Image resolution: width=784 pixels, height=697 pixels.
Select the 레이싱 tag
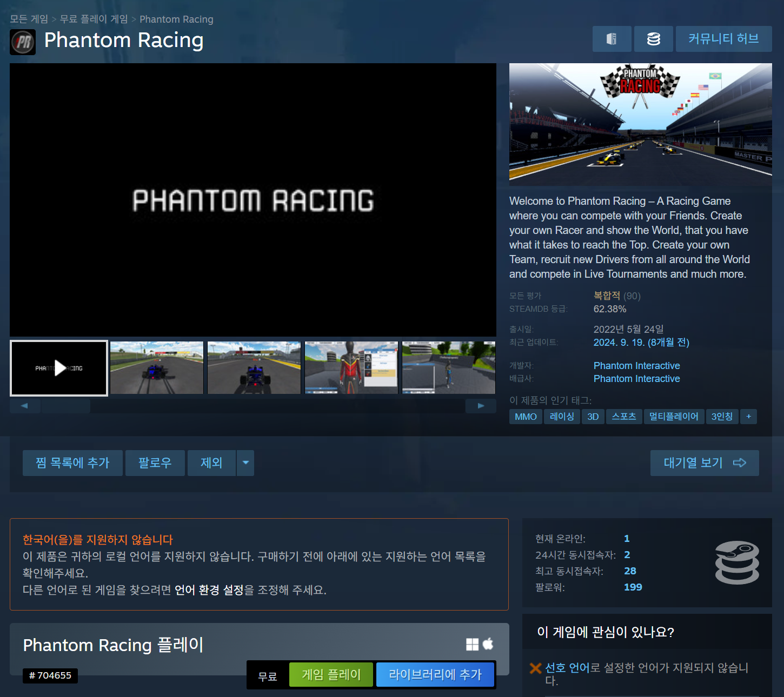[562, 417]
